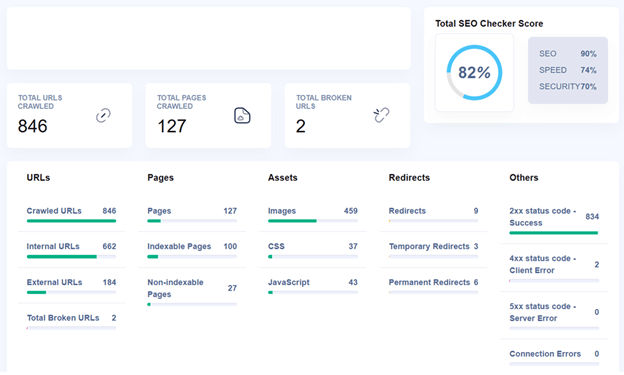Open JavaScript assets entry

289,282
